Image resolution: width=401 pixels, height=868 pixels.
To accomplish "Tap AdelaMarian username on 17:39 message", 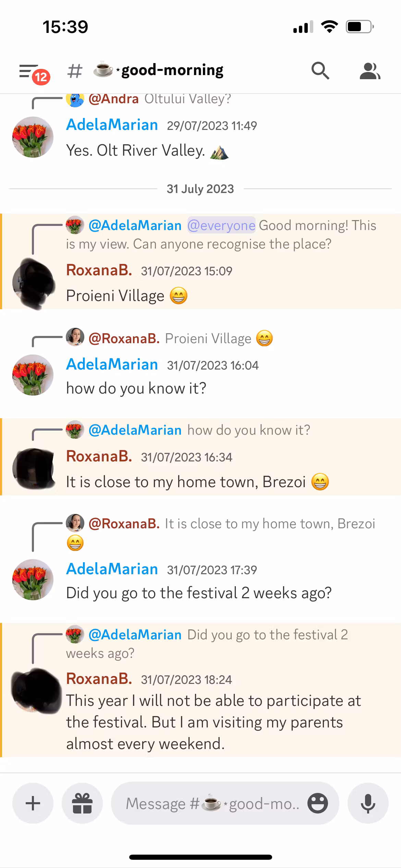I will coord(112,569).
